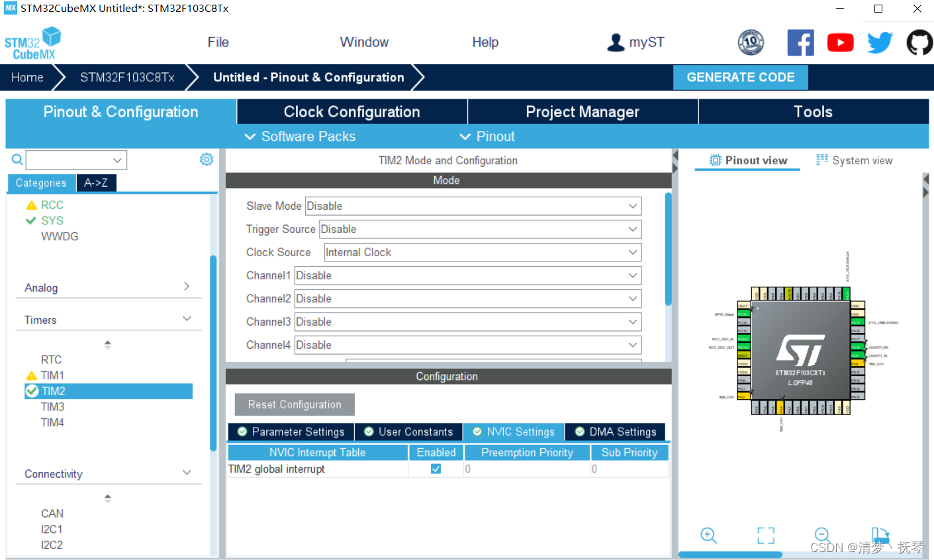This screenshot has height=560, width=934.
Task: Click the pinout view horizontal scrollbar
Action: click(731, 555)
